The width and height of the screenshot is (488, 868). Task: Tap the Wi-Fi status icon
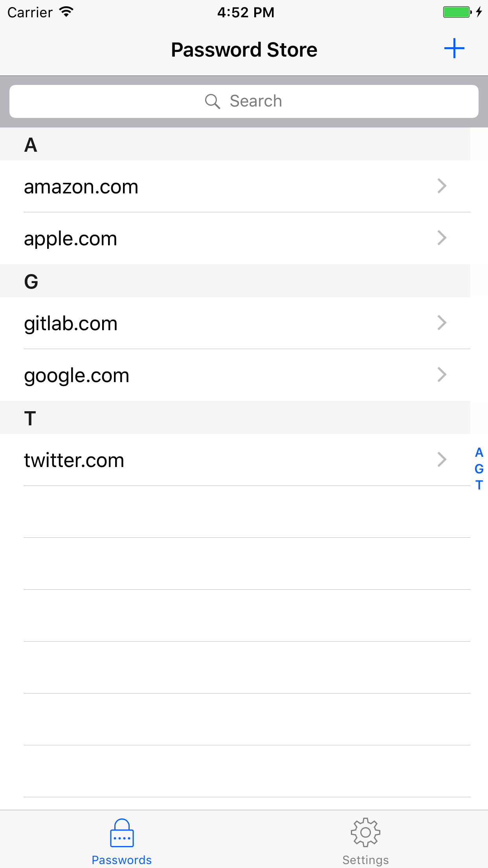[x=67, y=12]
